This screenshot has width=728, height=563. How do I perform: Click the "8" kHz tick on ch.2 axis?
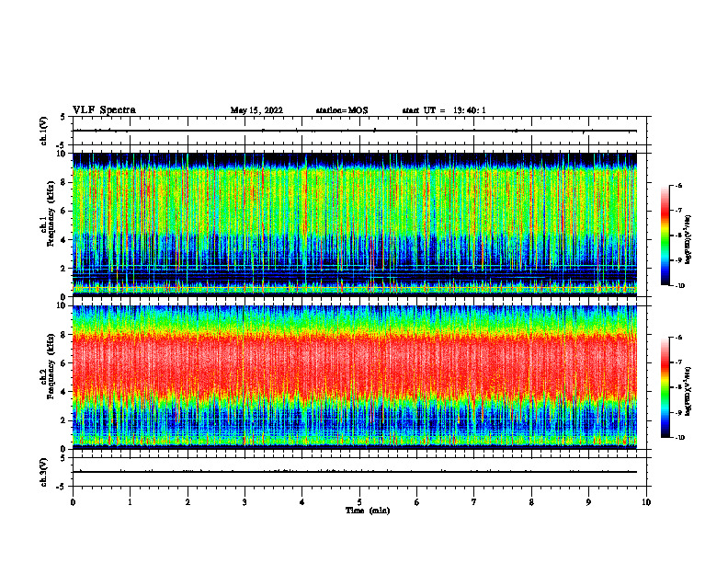point(63,335)
